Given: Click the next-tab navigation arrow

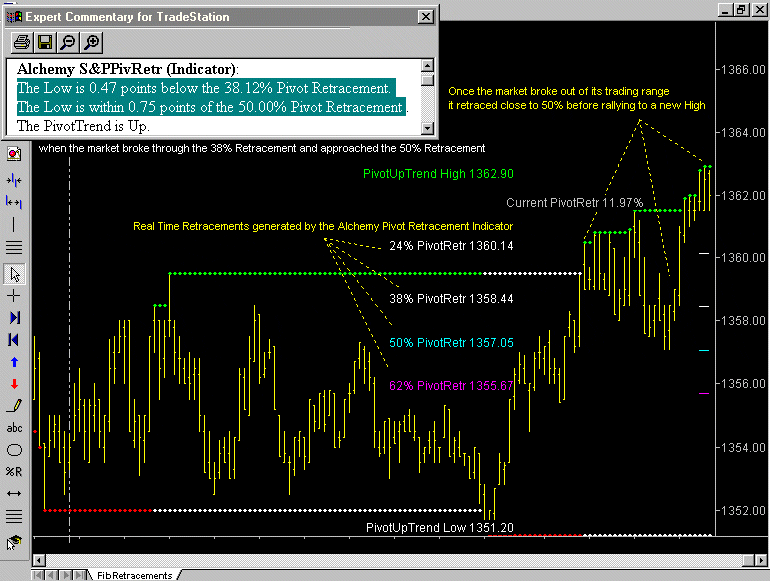Looking at the screenshot, I should tap(66, 575).
